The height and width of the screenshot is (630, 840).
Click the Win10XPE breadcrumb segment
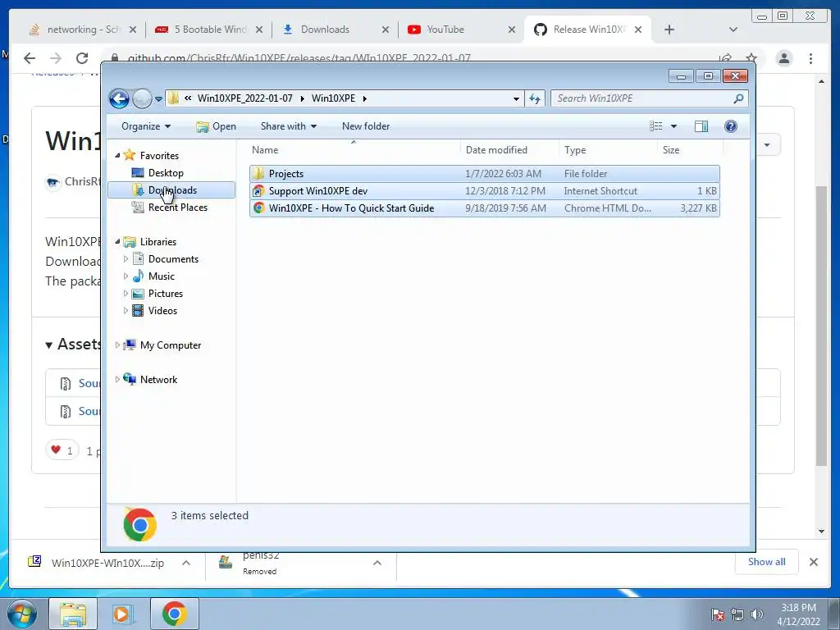point(333,98)
